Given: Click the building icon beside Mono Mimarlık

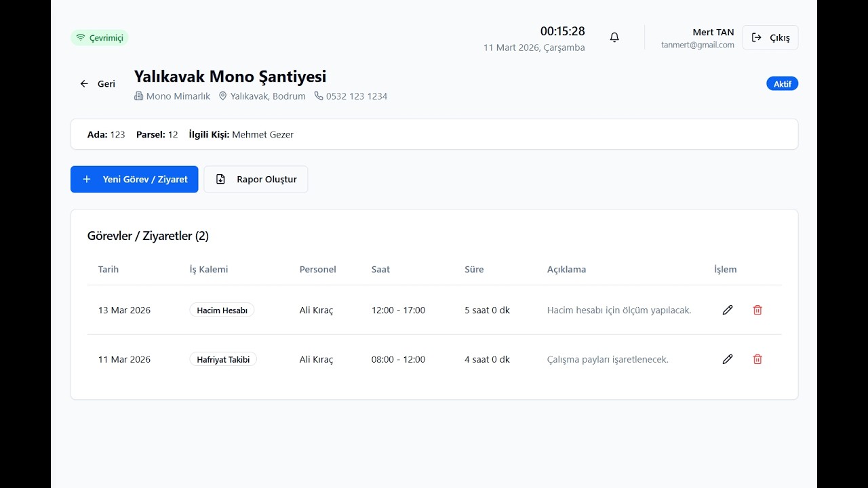Looking at the screenshot, I should (x=139, y=96).
